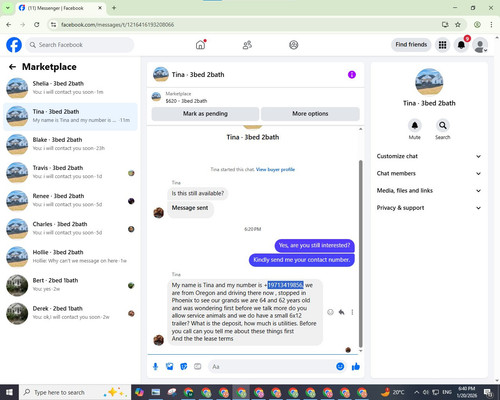The image size is (500, 400).
Task: Open Charles 3bed 2bath conversation
Action: coord(70,229)
